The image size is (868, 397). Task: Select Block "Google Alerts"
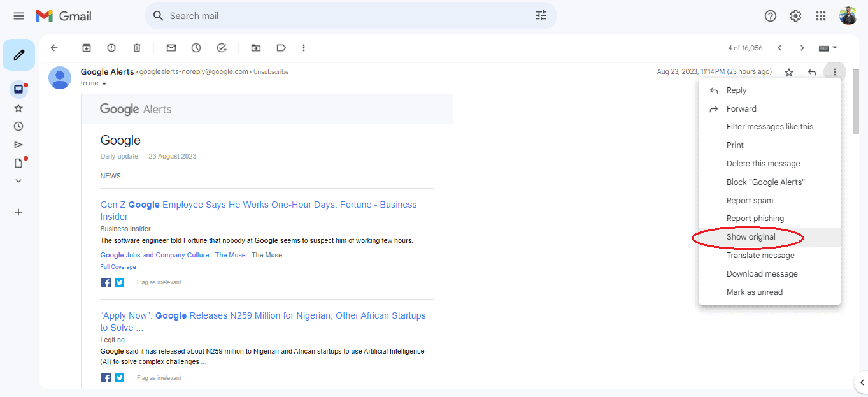click(x=770, y=182)
